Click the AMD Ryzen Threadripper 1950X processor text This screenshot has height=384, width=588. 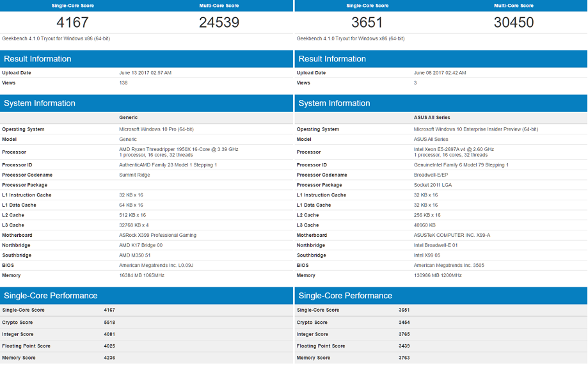pos(179,149)
